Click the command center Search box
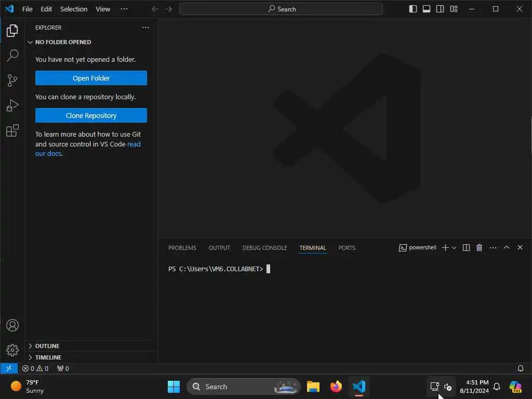The height and width of the screenshot is (399, 532). click(x=281, y=9)
